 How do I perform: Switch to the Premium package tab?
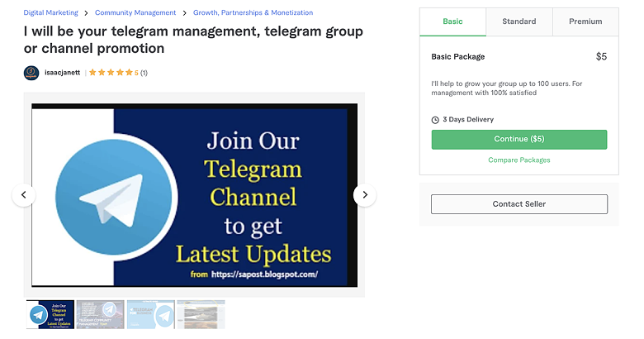click(585, 21)
